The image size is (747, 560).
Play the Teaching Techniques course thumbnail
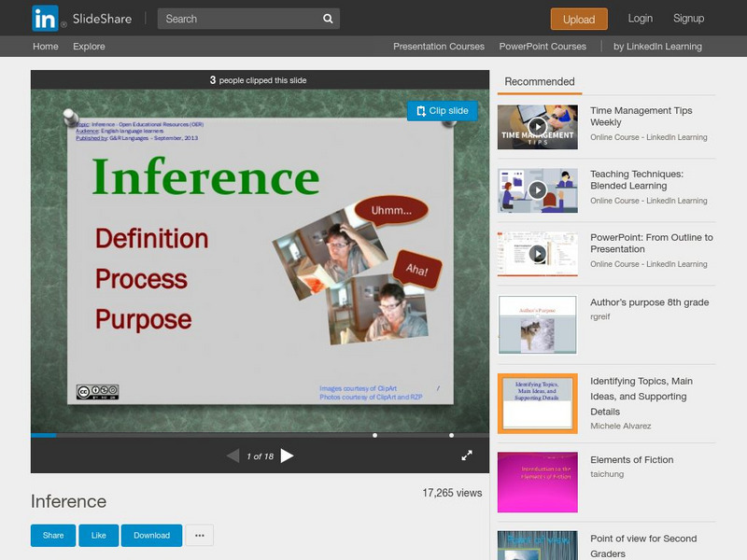(537, 190)
